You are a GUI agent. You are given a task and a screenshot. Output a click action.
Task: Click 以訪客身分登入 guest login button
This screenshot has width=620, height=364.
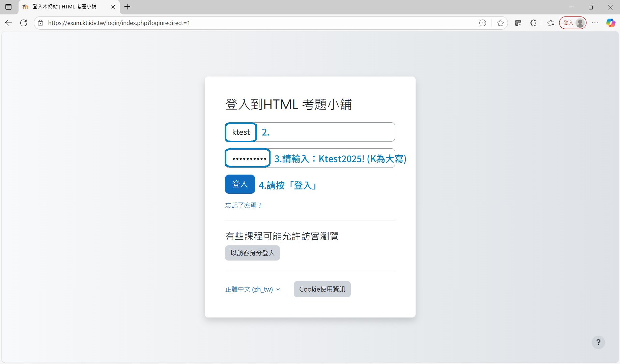pyautogui.click(x=252, y=253)
